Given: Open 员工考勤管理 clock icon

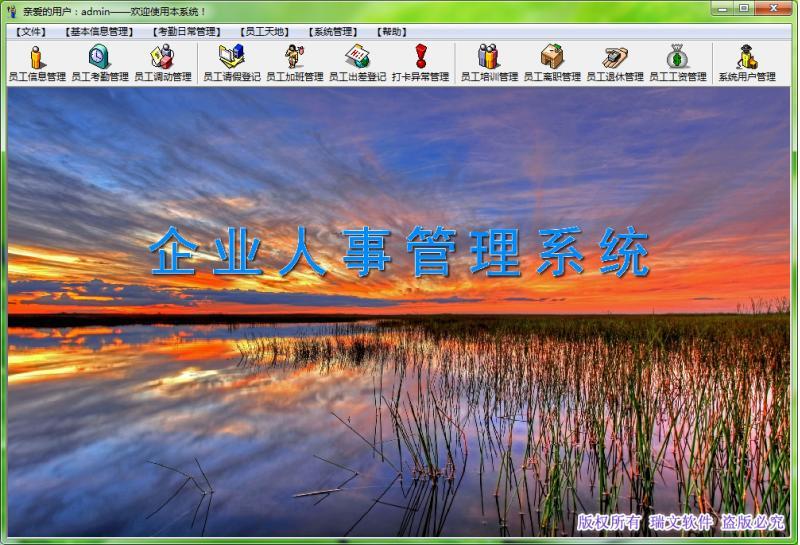Looking at the screenshot, I should [100, 63].
